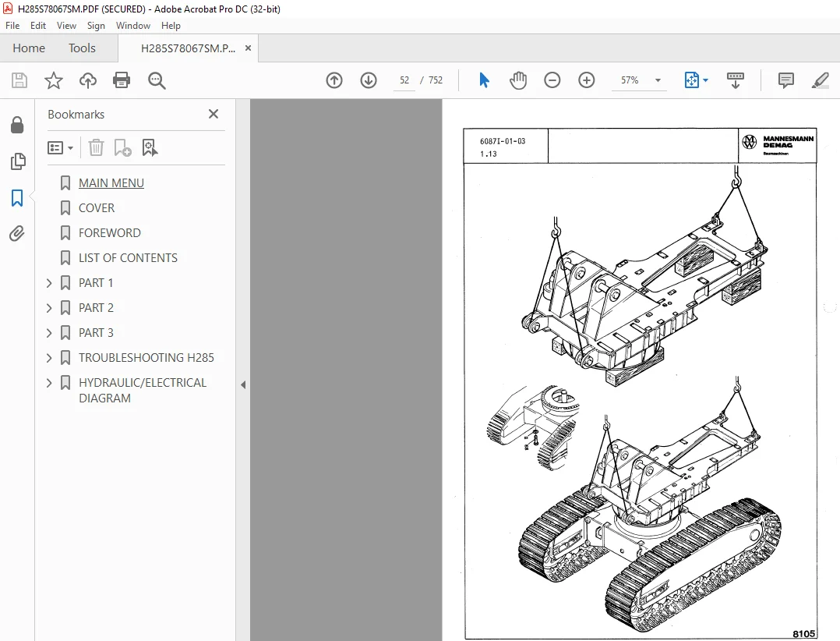Open the View menu

click(66, 25)
